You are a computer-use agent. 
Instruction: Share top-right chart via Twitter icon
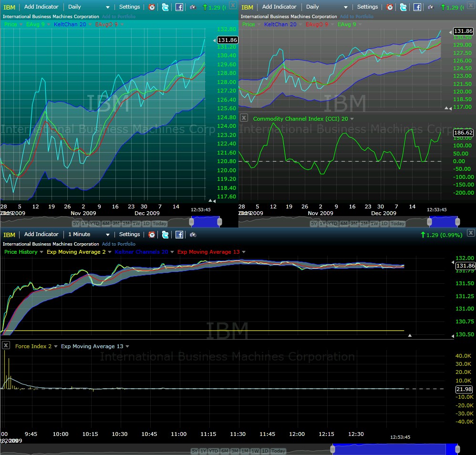click(x=403, y=7)
